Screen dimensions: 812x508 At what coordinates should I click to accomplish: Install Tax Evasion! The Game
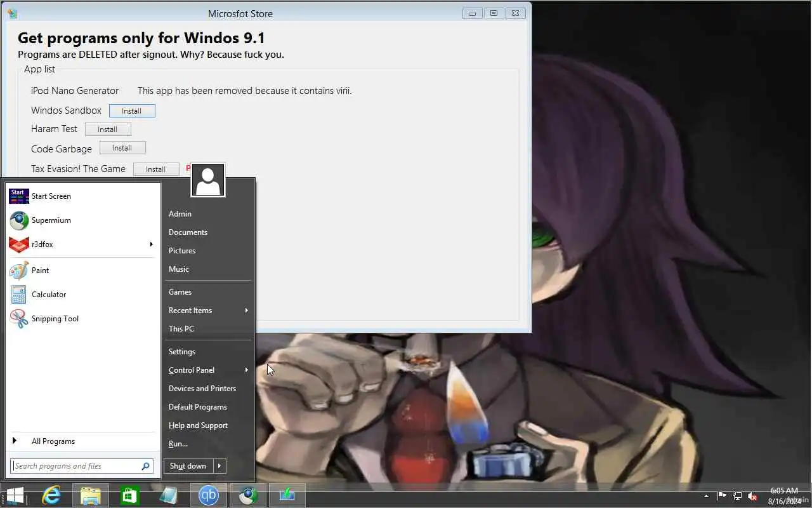click(x=156, y=170)
